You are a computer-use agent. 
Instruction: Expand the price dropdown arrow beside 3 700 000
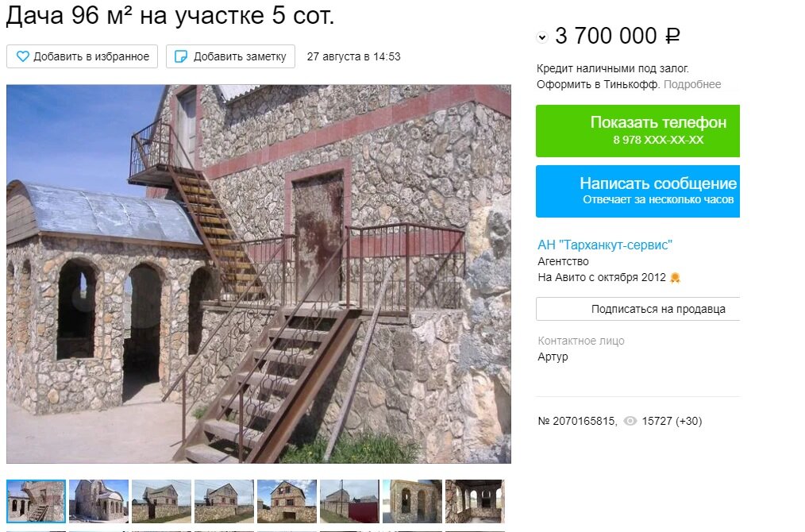click(542, 37)
